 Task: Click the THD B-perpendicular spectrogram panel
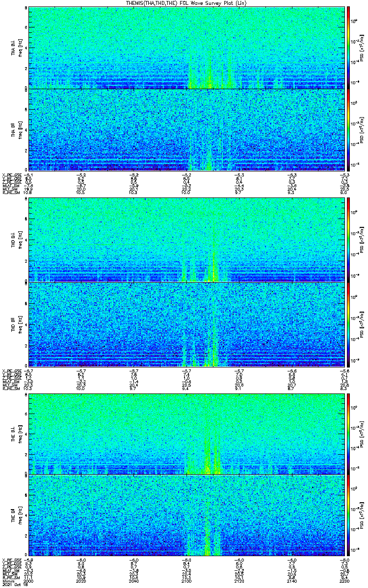tap(185, 240)
